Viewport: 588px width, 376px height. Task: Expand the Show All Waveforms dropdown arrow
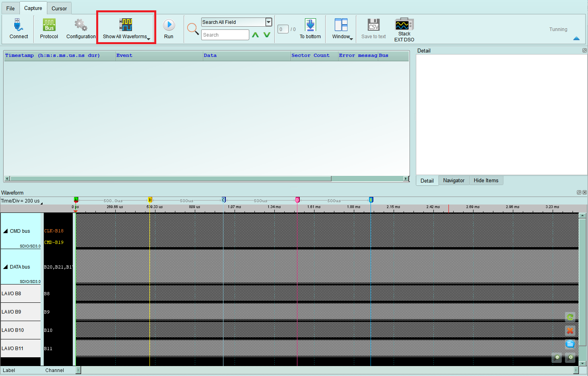tap(149, 39)
